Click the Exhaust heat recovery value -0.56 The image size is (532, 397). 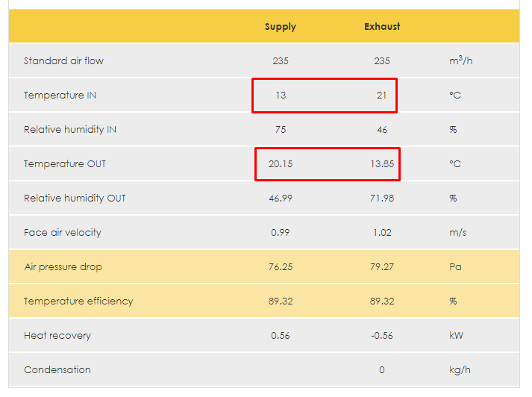click(x=382, y=336)
